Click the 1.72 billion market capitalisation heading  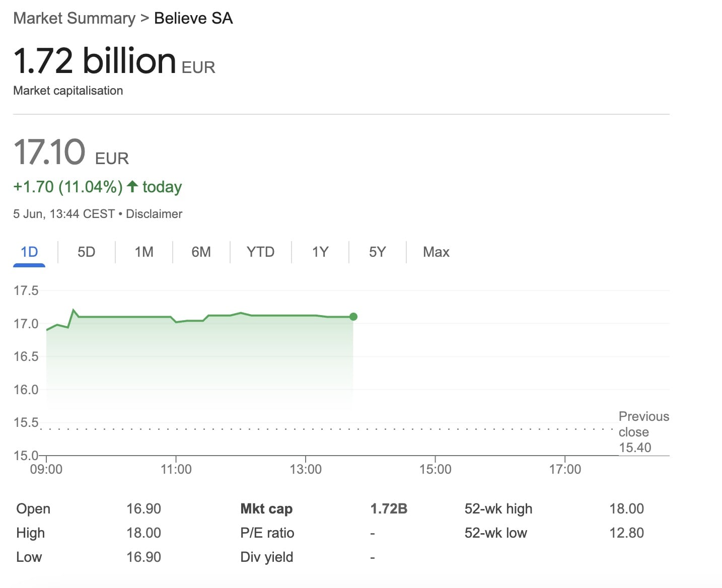[95, 61]
